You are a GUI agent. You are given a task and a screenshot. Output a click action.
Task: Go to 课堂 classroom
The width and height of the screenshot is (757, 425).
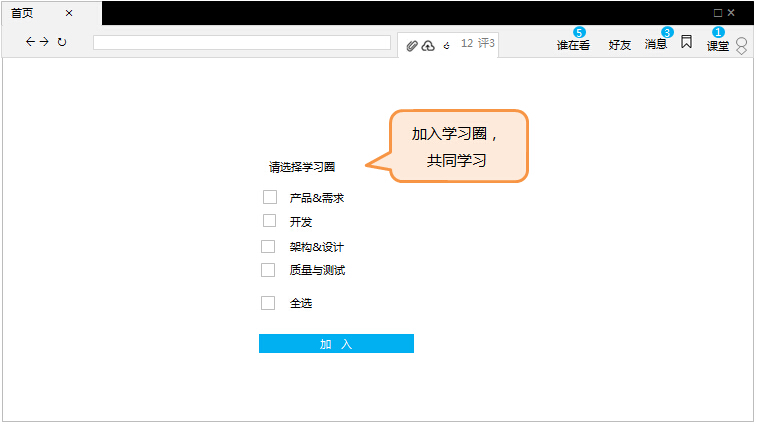[x=718, y=45]
